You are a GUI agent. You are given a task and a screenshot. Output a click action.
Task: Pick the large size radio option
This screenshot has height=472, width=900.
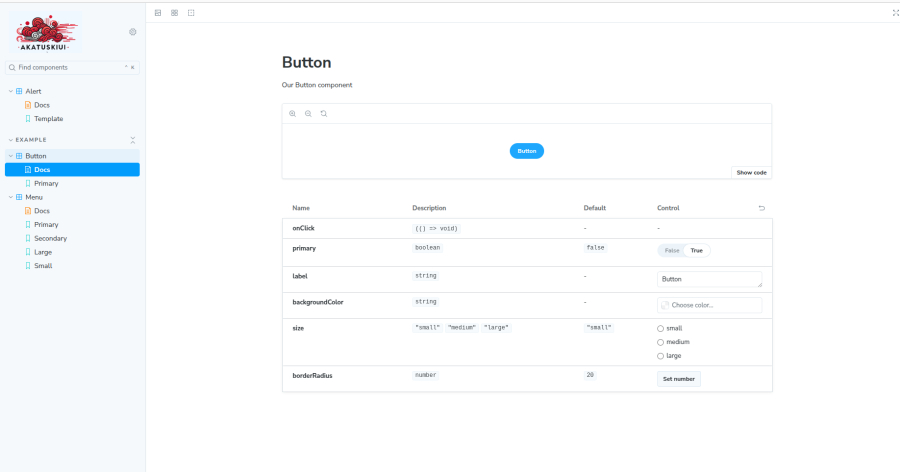click(661, 356)
